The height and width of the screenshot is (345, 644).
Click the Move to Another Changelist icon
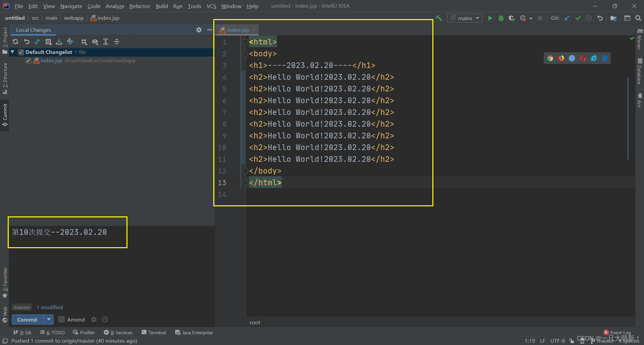pos(70,42)
